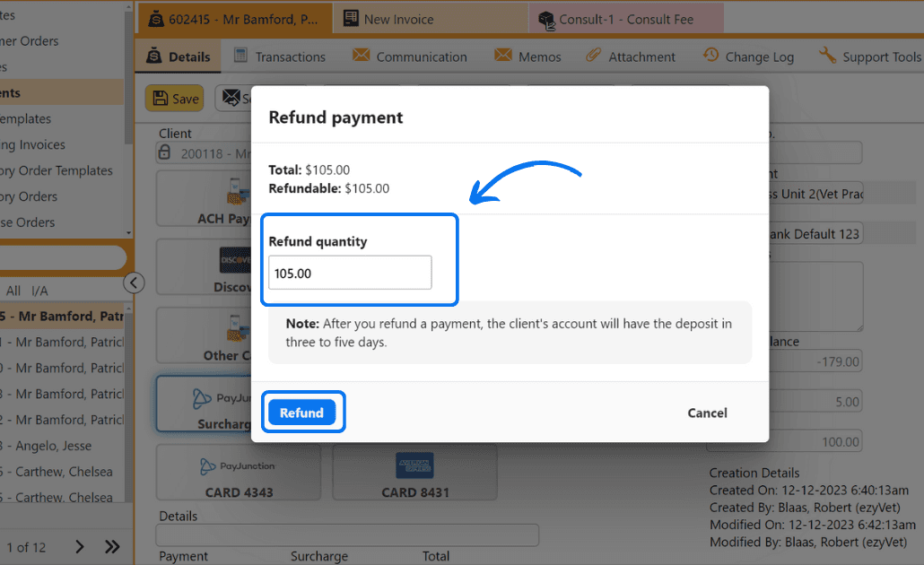
Task: Cancel the refund payment dialog
Action: [x=707, y=413]
